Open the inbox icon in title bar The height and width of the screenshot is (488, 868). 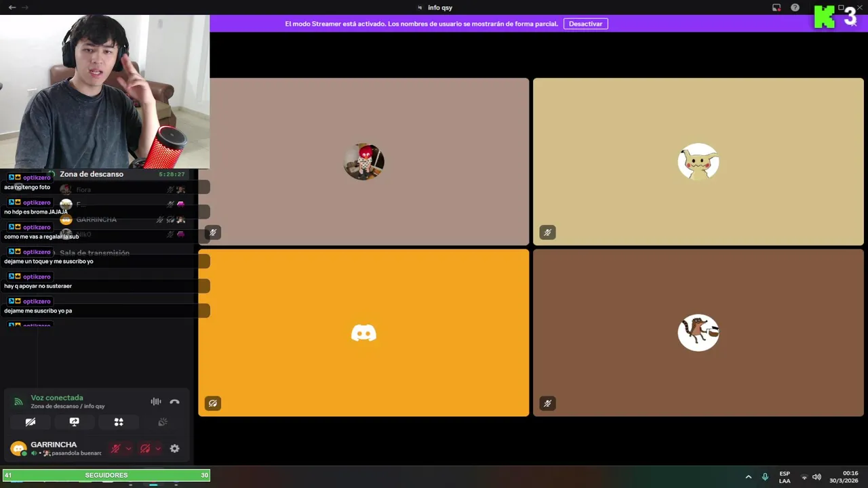776,7
